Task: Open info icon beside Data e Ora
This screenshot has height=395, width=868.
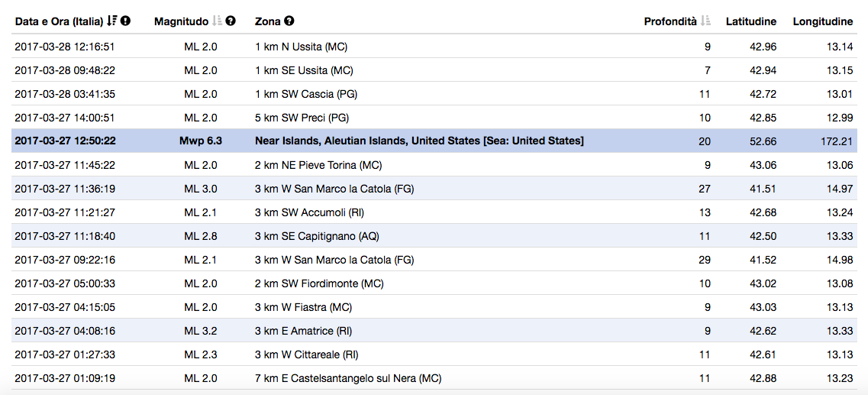Action: pos(126,21)
